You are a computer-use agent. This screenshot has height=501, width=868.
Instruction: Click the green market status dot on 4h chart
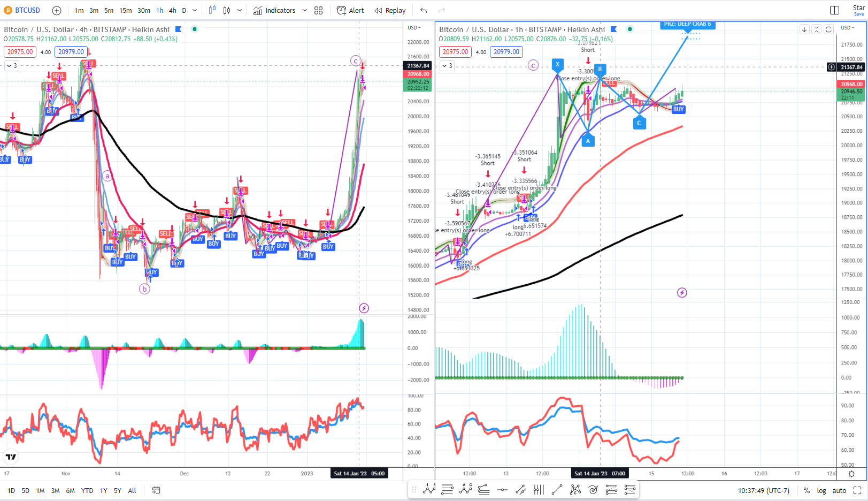tap(195, 29)
